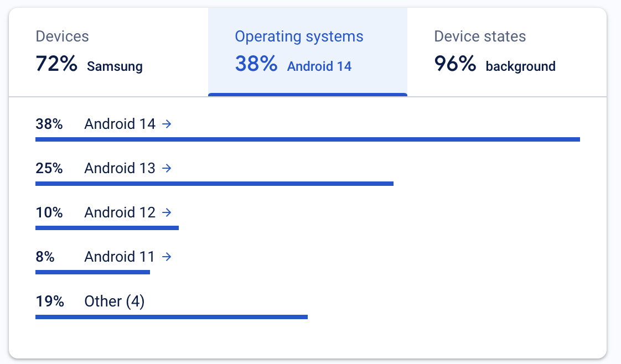The height and width of the screenshot is (364, 621).
Task: Click the arrow icon next to Android 12
Action: [167, 212]
